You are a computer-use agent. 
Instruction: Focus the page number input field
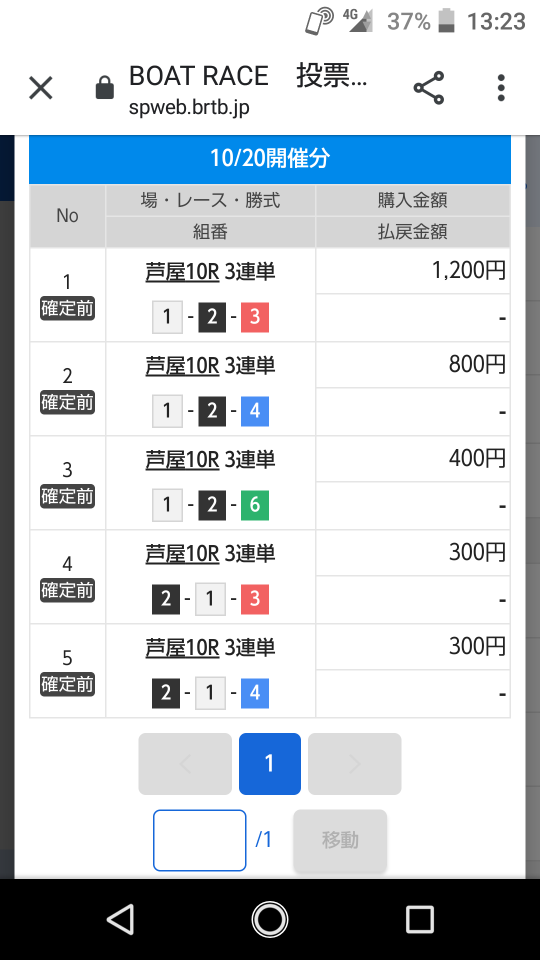point(200,840)
